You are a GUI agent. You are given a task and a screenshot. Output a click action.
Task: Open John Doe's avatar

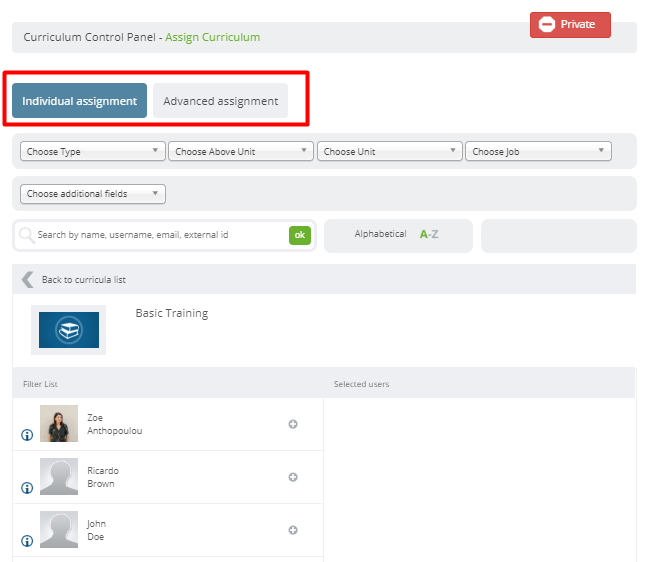[59, 529]
